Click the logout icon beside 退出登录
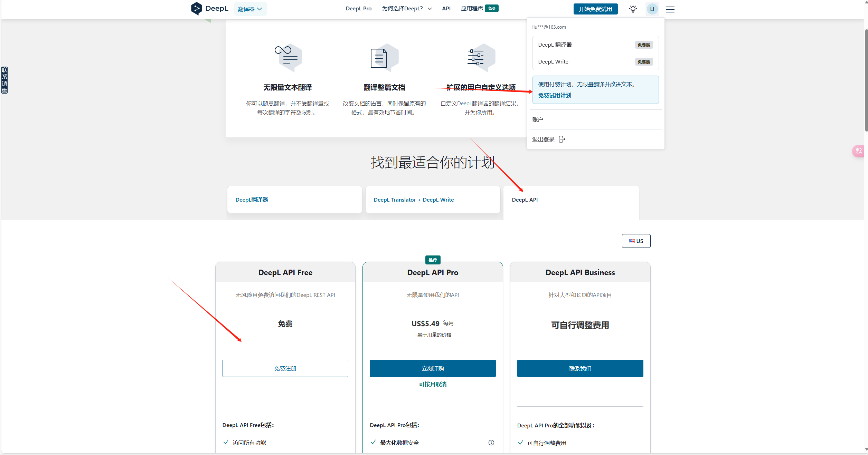The width and height of the screenshot is (868, 455). point(562,139)
